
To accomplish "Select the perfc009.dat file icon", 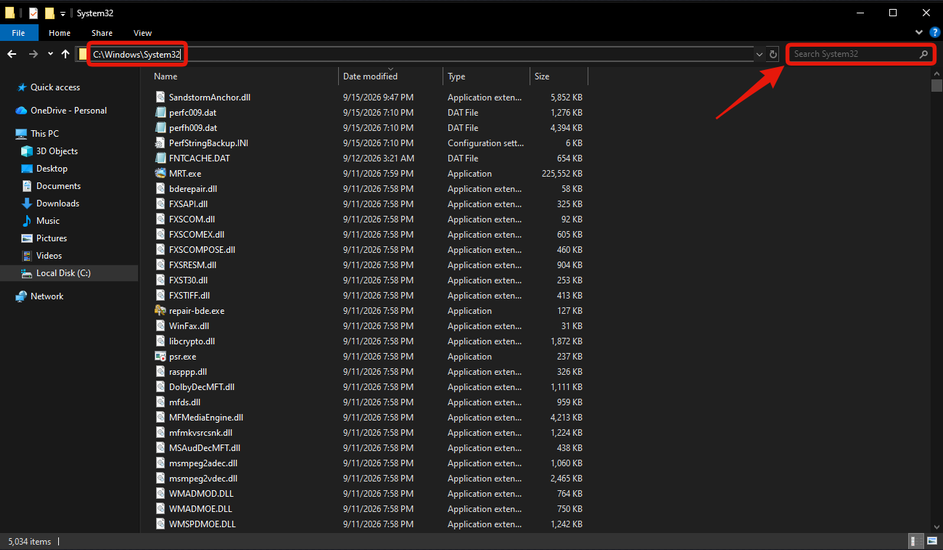I will click(161, 112).
